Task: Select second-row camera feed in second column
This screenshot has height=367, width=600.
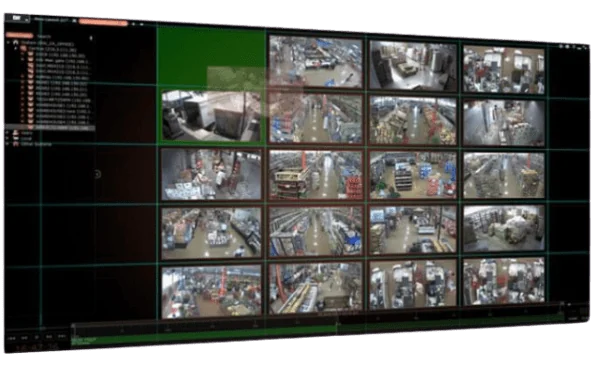Action: point(315,119)
